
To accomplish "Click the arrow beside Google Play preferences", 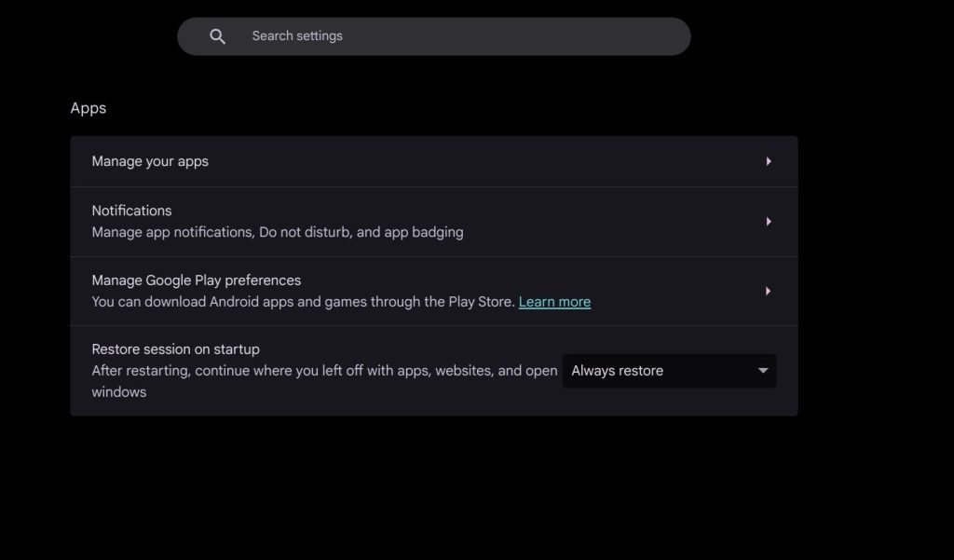I will coord(769,292).
